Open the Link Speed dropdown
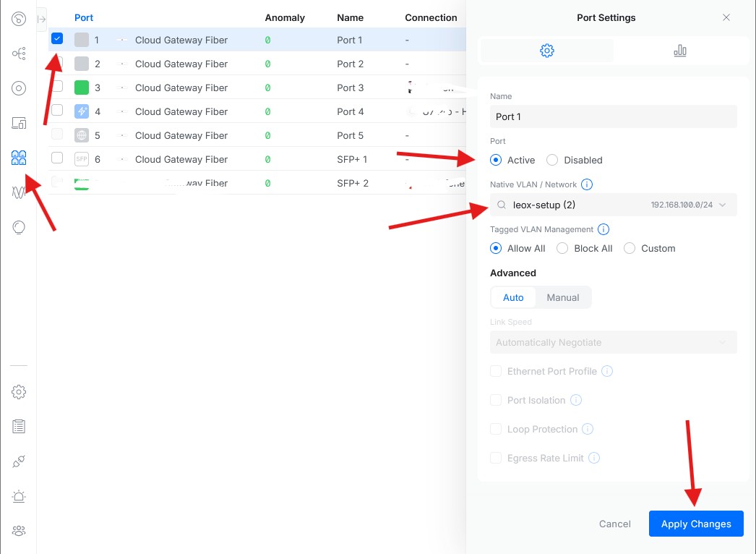Screen dimensions: 756x554 pyautogui.click(x=613, y=342)
